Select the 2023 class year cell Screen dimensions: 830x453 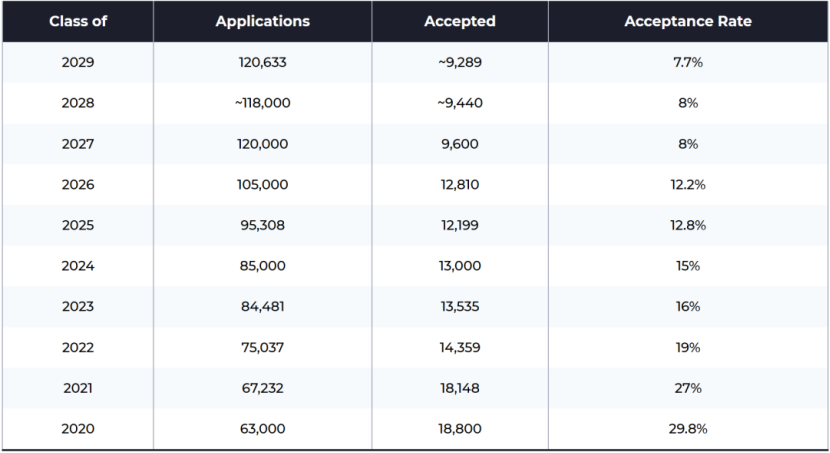[77, 307]
